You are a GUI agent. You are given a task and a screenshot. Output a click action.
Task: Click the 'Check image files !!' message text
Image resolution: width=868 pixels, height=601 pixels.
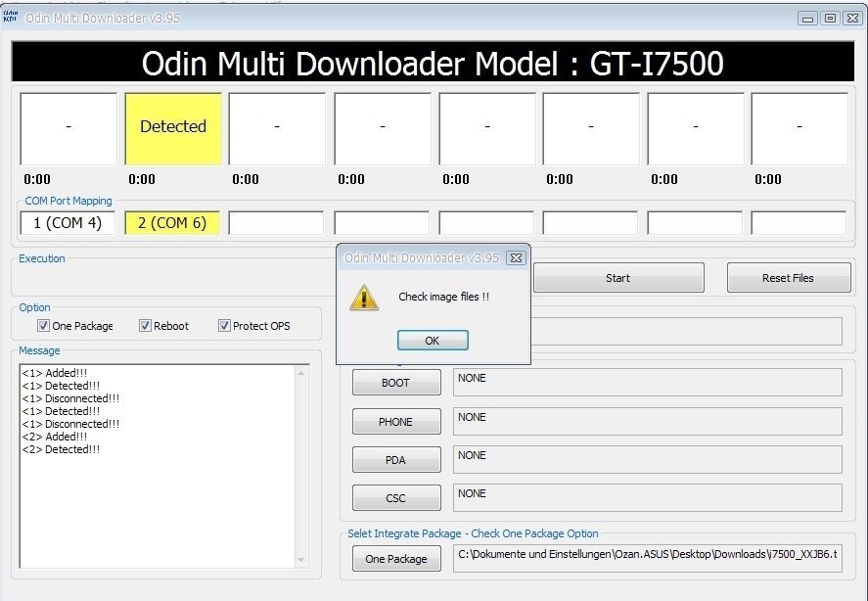pos(444,297)
